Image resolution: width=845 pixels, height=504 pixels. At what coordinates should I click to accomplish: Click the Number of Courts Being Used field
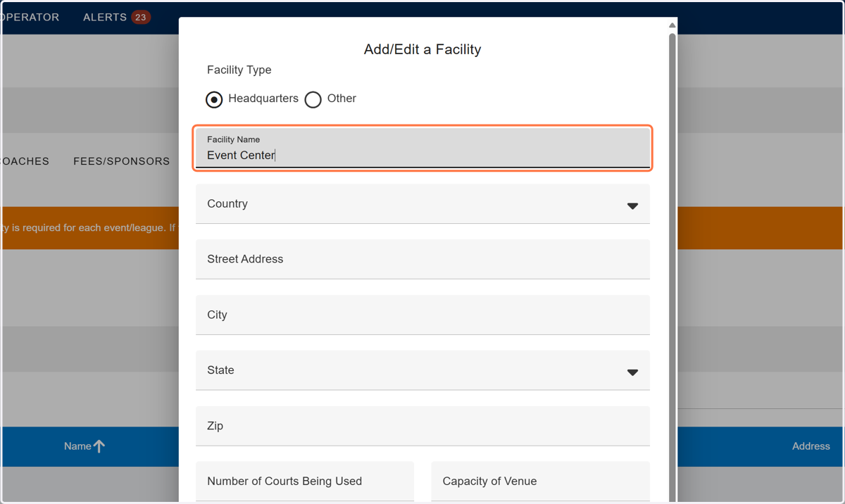pos(305,481)
